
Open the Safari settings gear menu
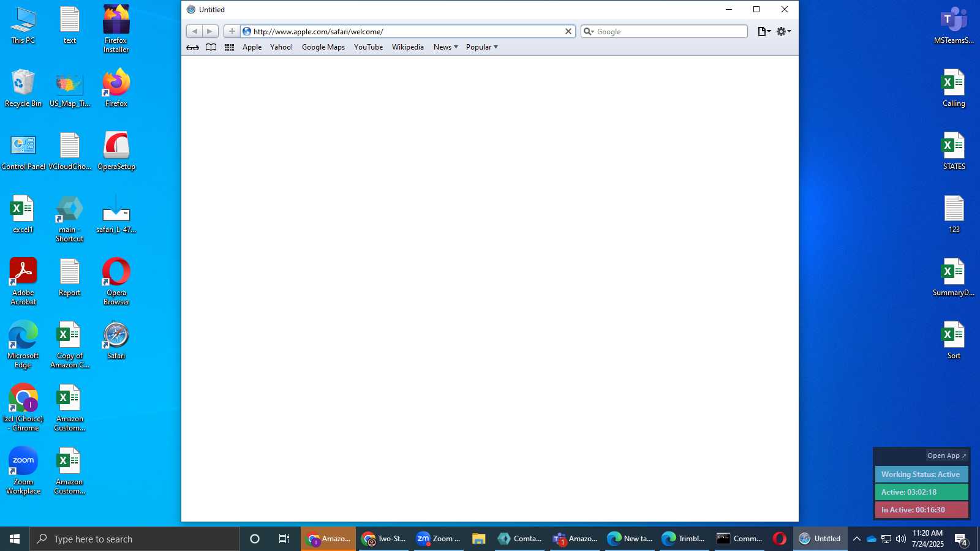pos(783,31)
